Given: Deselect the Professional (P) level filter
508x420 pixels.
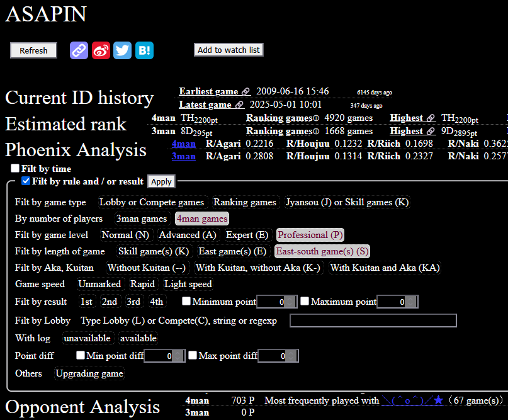Looking at the screenshot, I should click(x=310, y=235).
